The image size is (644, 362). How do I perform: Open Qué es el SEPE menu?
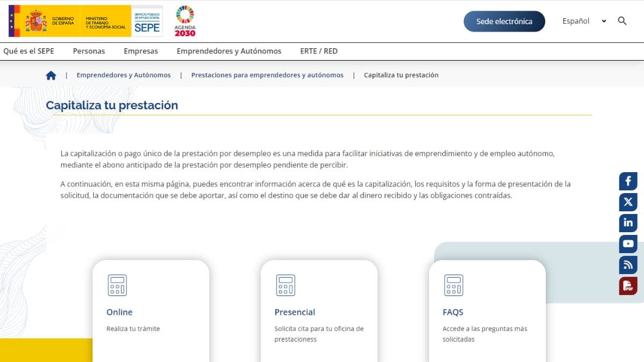pos(29,51)
